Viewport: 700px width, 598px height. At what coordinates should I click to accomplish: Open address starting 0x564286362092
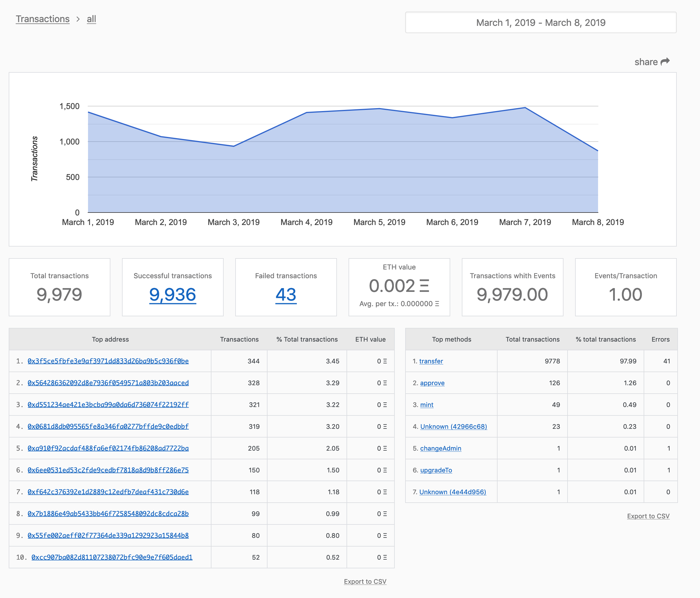(x=108, y=383)
